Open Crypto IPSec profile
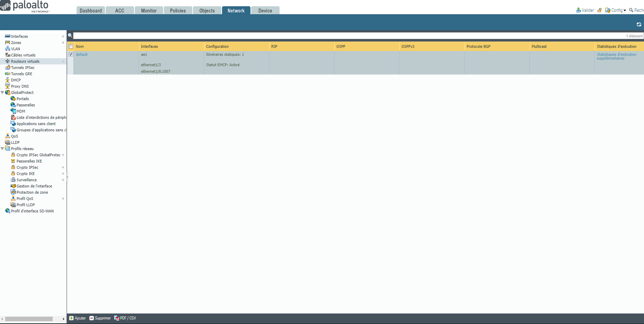Image resolution: width=644 pixels, height=324 pixels. click(x=27, y=167)
